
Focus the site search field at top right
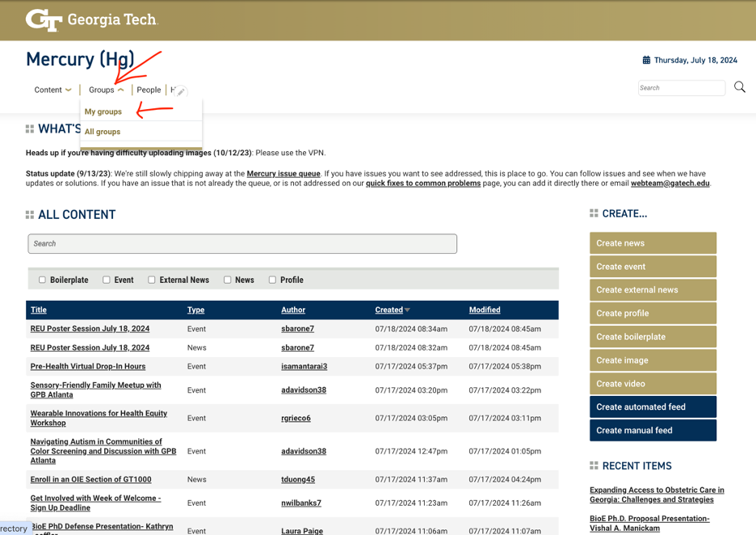coord(681,88)
